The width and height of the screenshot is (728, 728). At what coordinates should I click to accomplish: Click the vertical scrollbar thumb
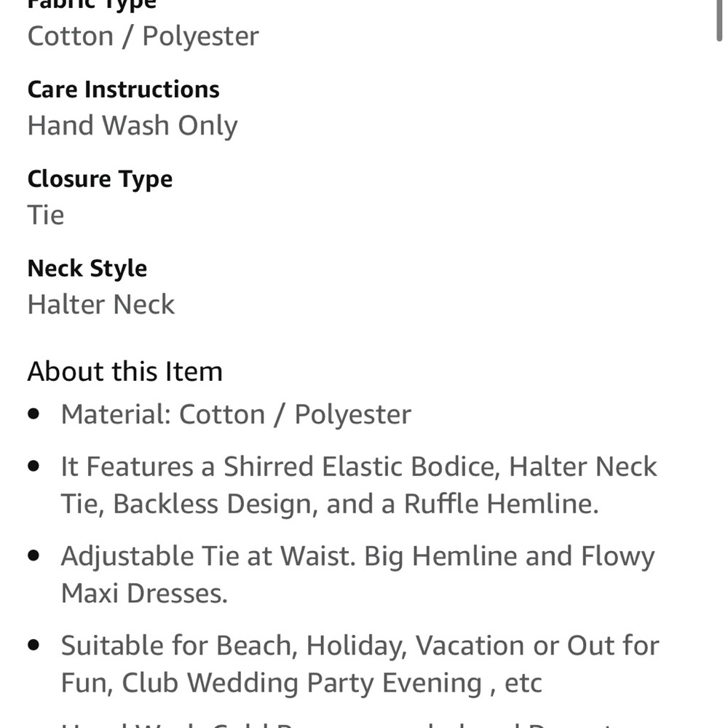click(719, 20)
